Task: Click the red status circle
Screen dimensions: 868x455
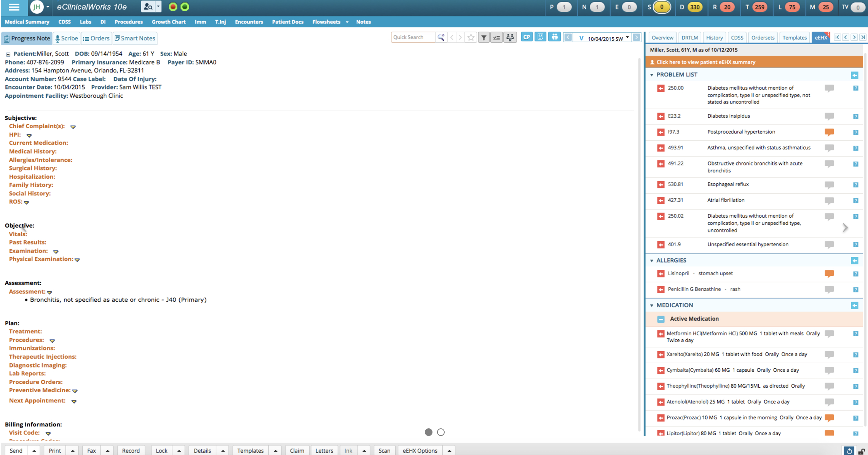Action: 173,7
